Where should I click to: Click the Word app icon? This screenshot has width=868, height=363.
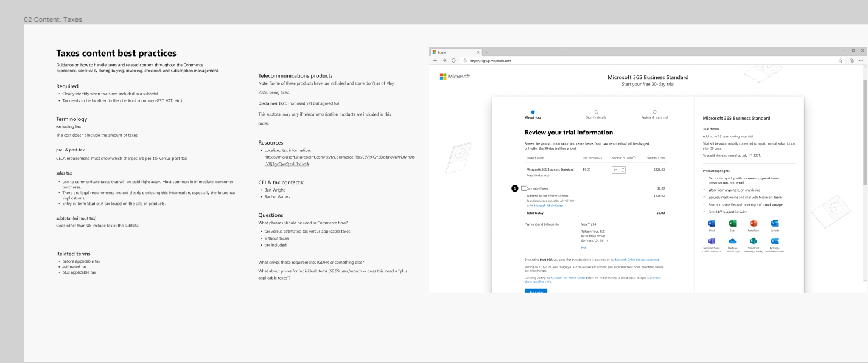(711, 224)
